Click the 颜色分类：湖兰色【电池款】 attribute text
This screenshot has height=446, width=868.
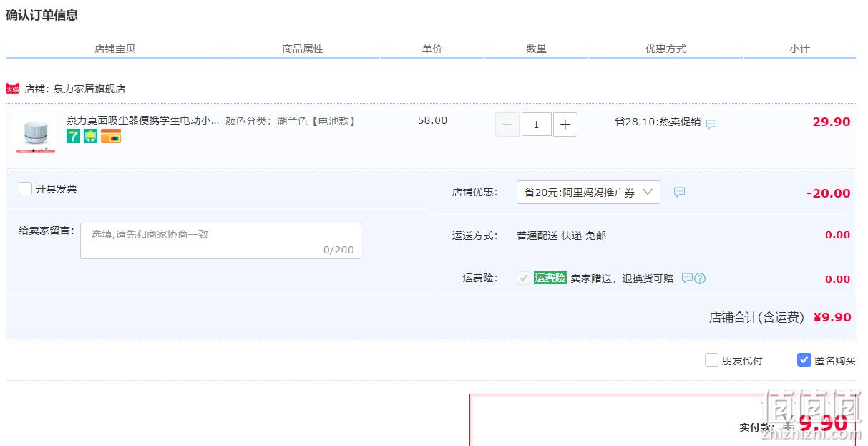(x=291, y=121)
